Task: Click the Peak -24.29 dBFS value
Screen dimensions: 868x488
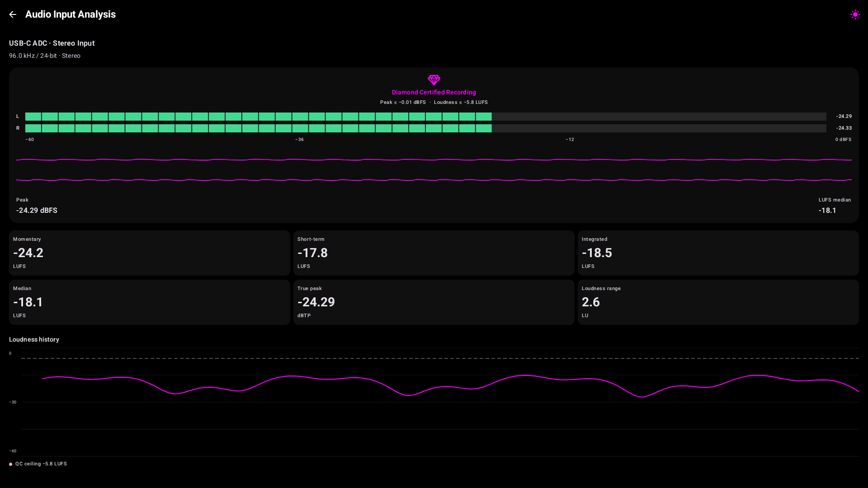Action: (37, 211)
